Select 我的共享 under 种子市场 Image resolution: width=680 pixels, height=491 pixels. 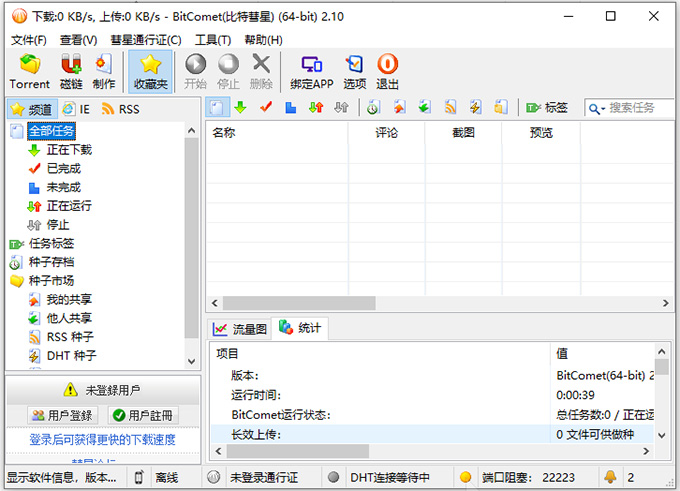click(x=69, y=299)
